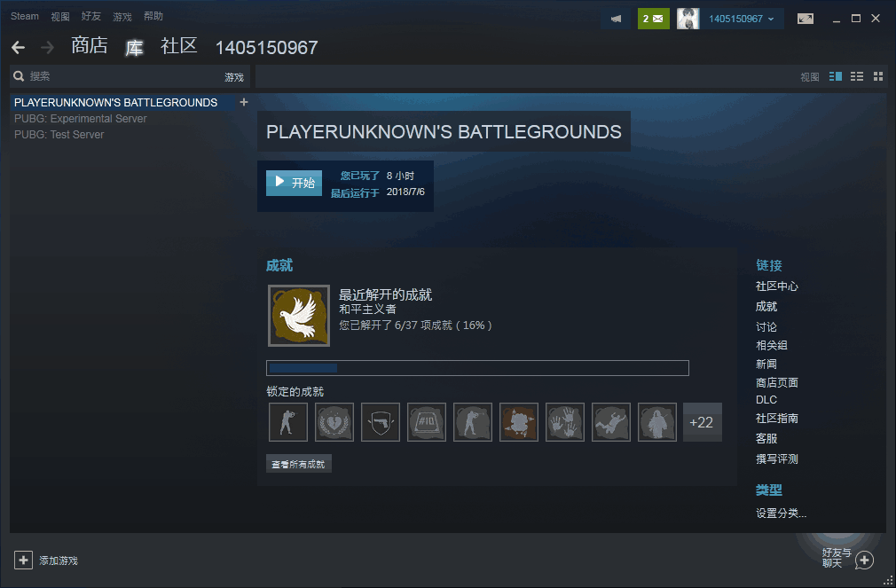Go back with the left arrow

[19, 47]
